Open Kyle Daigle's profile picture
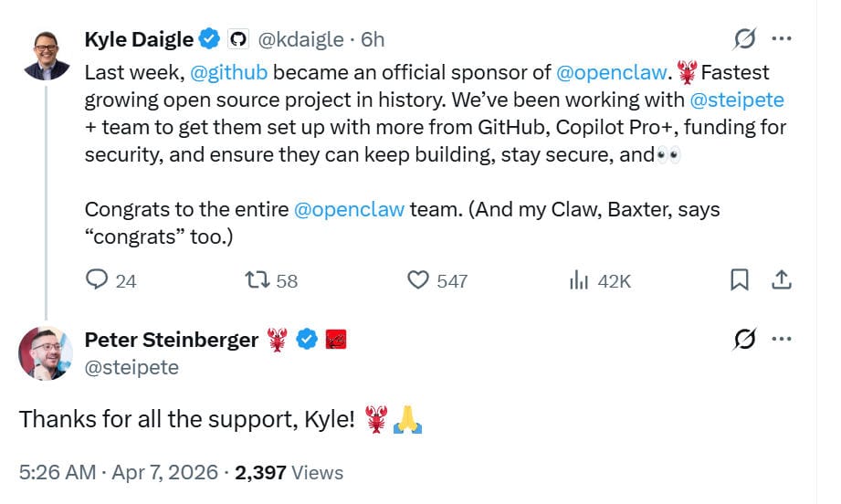The width and height of the screenshot is (841, 504). 47,57
